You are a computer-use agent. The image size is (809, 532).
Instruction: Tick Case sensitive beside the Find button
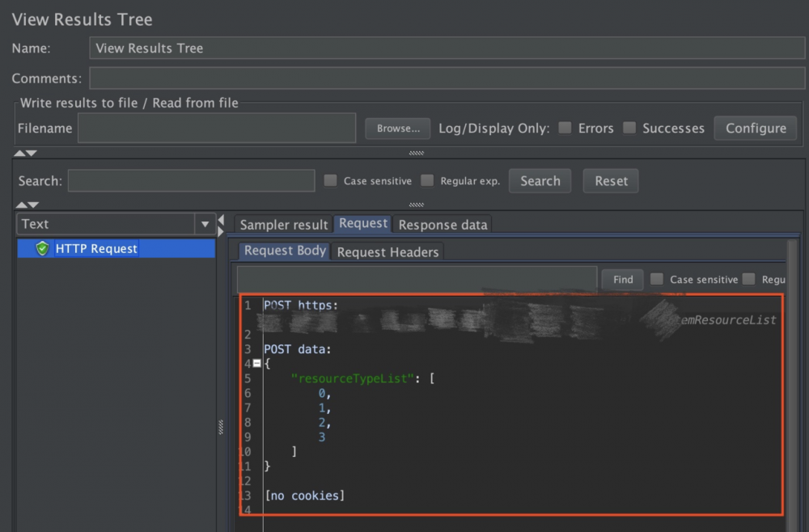click(657, 279)
